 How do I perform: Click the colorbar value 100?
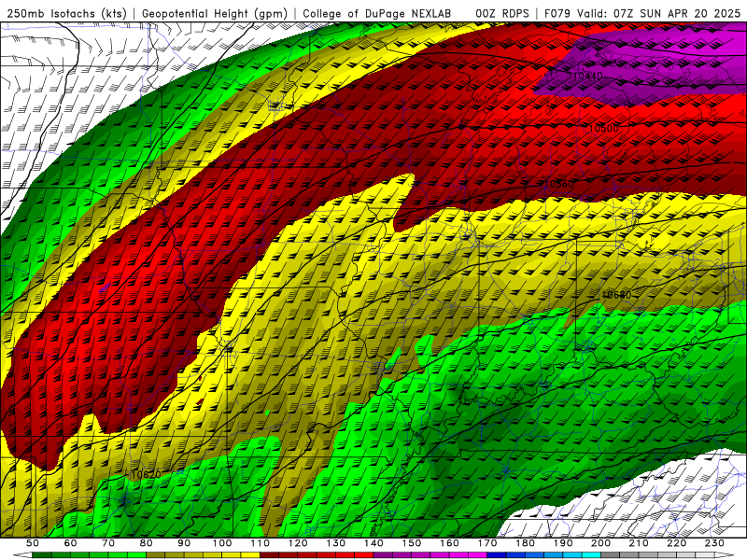click(x=222, y=543)
